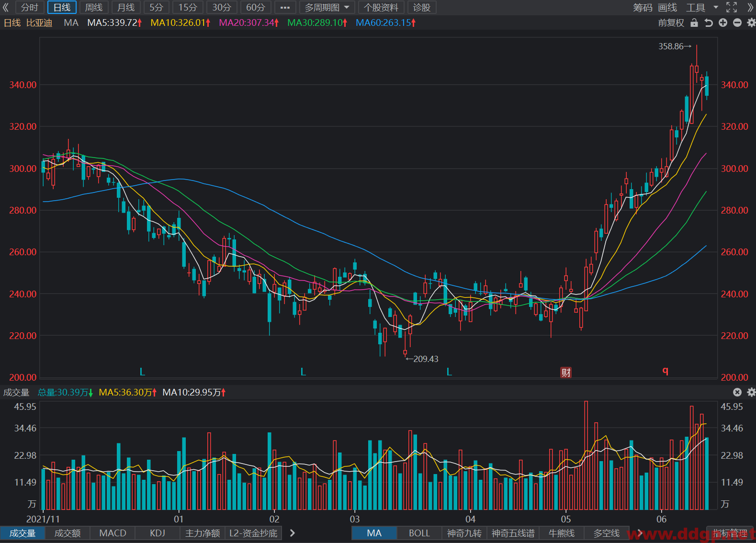This screenshot has width=756, height=543.
Task: Switch to 分时 intraday view
Action: click(x=30, y=8)
